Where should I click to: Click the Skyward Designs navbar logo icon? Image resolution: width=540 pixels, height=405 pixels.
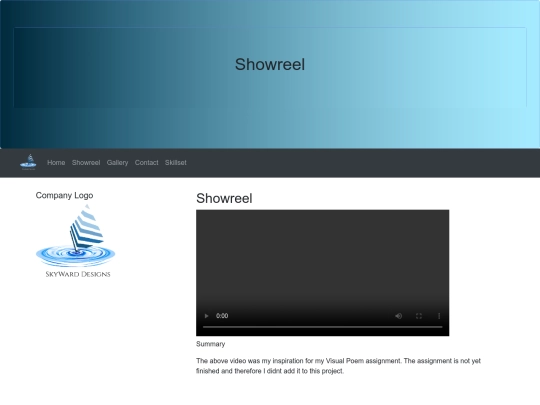[x=28, y=162]
